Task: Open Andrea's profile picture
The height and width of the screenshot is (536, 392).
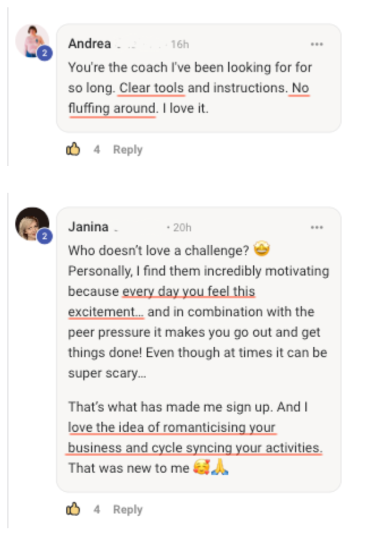Action: (31, 40)
